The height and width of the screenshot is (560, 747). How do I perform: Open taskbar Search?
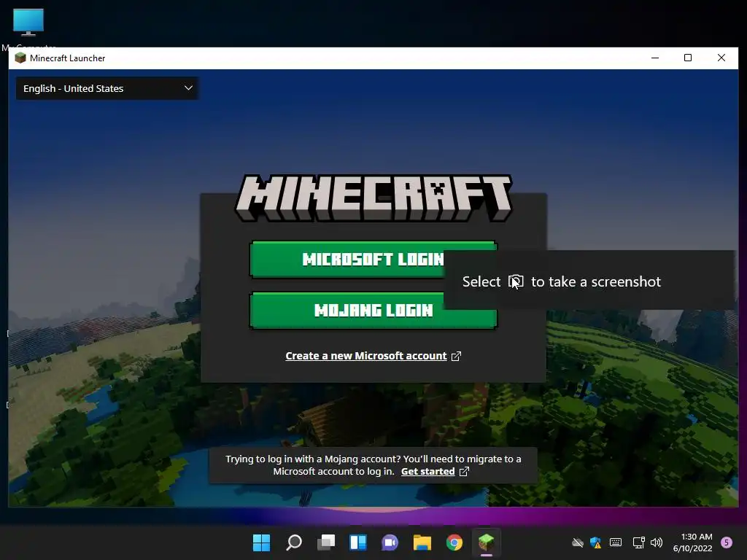pyautogui.click(x=294, y=542)
